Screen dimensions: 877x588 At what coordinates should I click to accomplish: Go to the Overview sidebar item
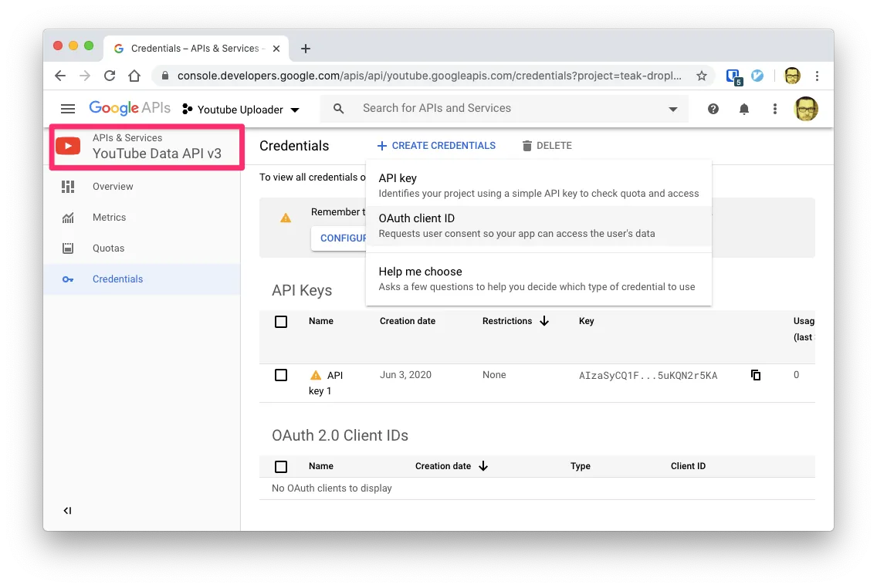point(142,187)
